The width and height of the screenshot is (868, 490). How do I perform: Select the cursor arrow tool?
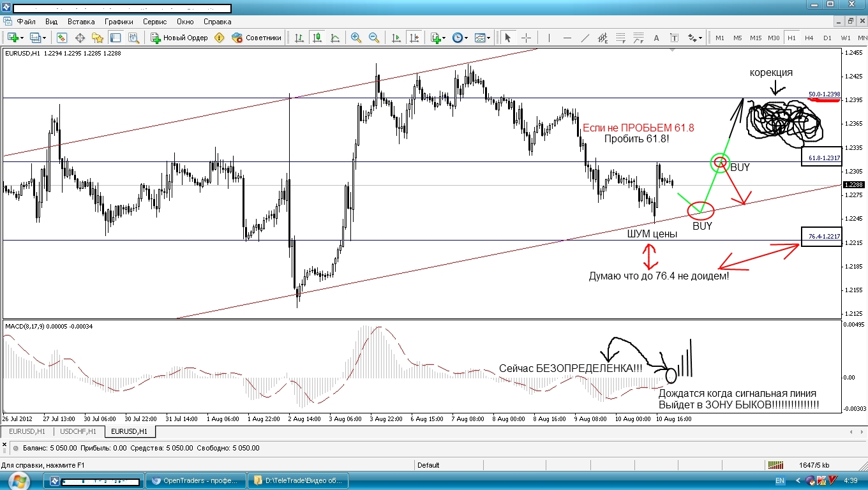point(508,38)
